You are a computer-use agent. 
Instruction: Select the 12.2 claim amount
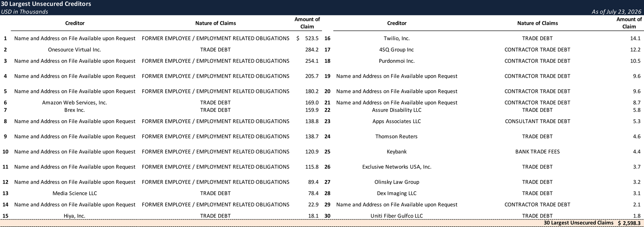635,50
